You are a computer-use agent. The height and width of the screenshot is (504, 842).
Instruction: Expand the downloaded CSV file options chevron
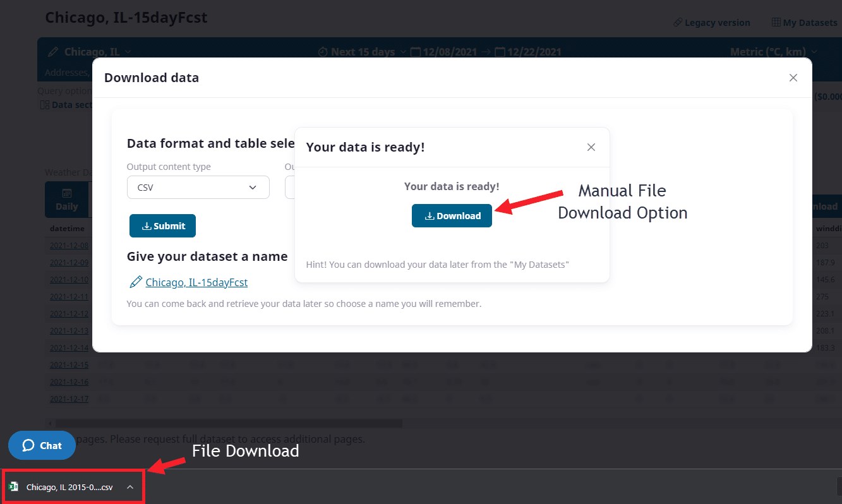click(x=130, y=487)
